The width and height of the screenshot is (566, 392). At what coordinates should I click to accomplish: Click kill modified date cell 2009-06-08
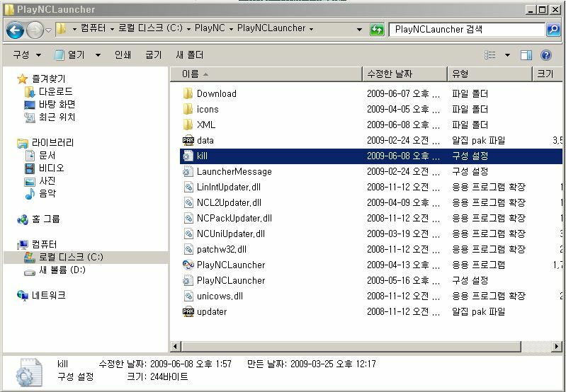[x=403, y=156]
